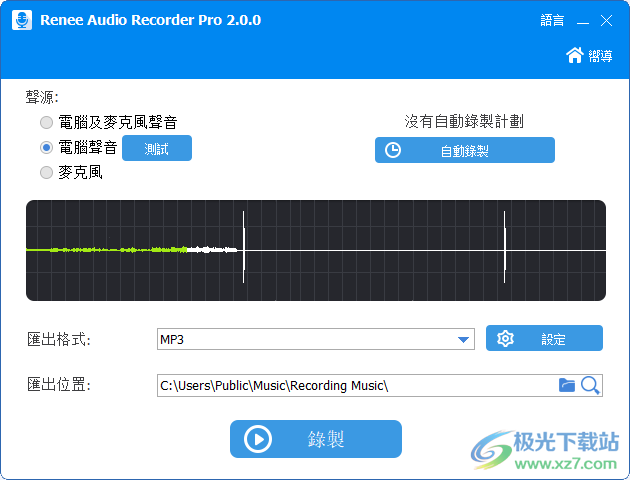Click the 聲源: label
The height and width of the screenshot is (480, 630).
[x=42, y=97]
